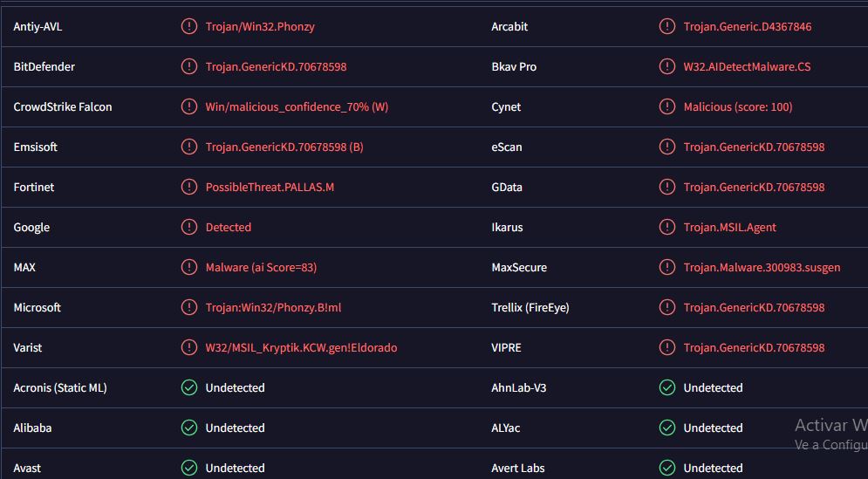Click the alert icon in Trellix (FireEye) row

click(667, 307)
